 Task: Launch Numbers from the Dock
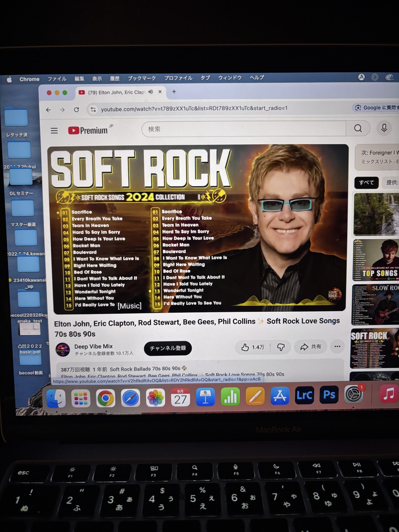click(x=230, y=397)
